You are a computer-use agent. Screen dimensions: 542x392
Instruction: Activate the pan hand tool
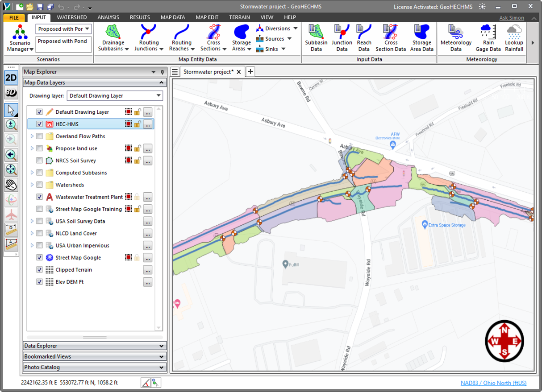click(11, 184)
